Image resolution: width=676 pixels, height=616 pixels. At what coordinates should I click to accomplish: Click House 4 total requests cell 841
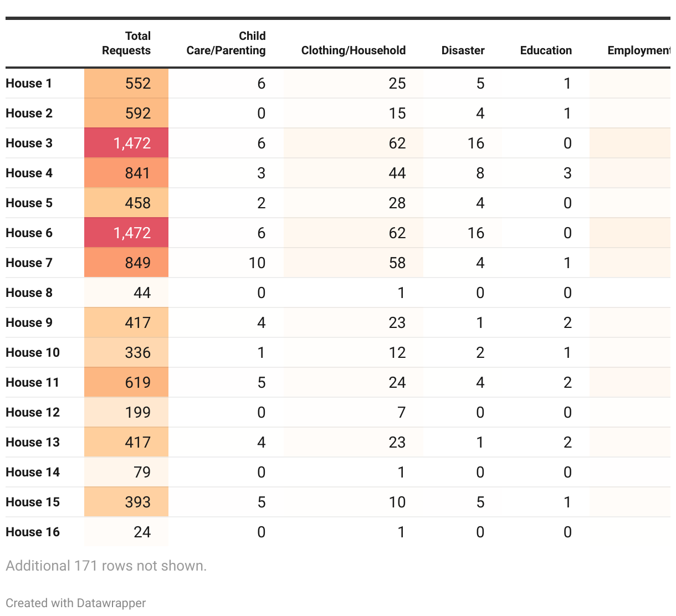point(126,173)
